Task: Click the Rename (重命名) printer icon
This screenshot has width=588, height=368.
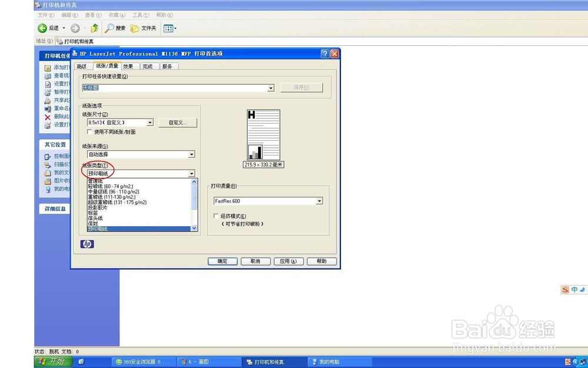Action: point(48,109)
